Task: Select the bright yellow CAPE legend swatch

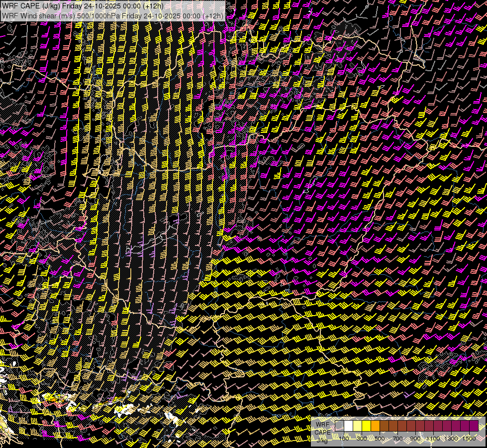Action: pos(367,426)
